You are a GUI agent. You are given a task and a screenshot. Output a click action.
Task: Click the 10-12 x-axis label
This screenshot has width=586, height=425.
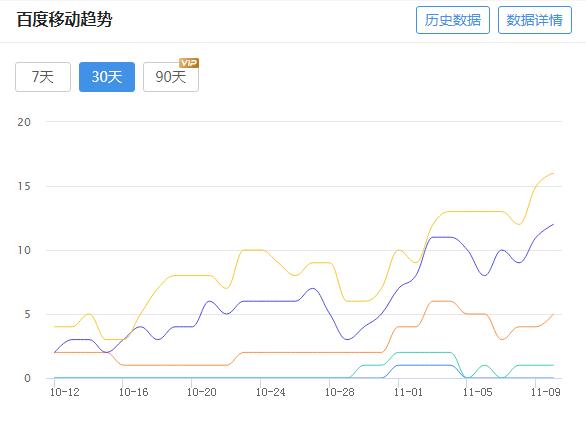64,392
